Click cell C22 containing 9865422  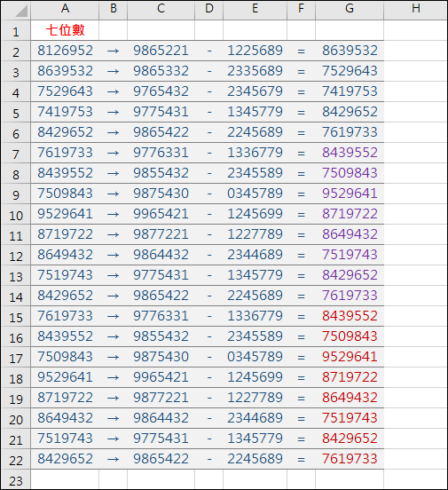(161, 459)
